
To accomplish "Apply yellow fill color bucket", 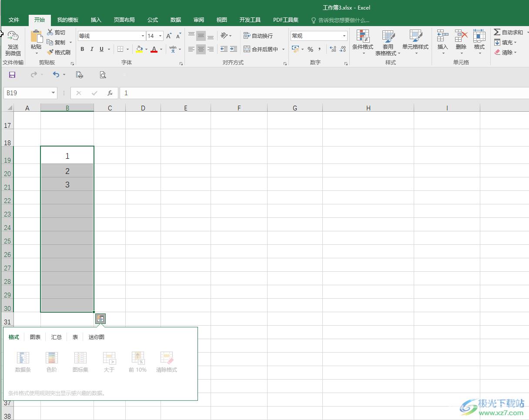I will click(139, 49).
